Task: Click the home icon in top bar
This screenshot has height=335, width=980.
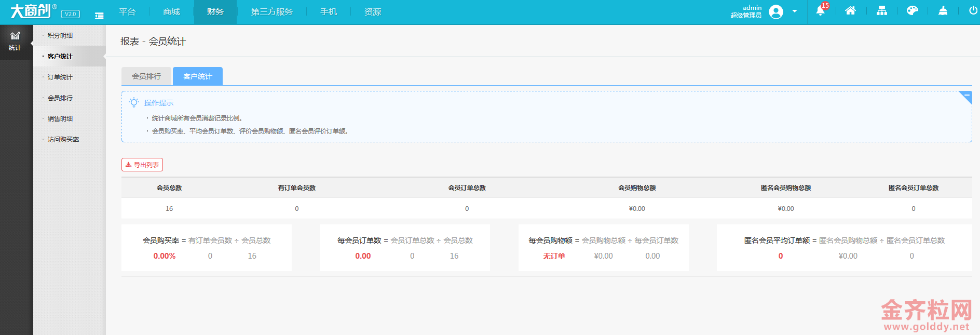Action: (850, 11)
